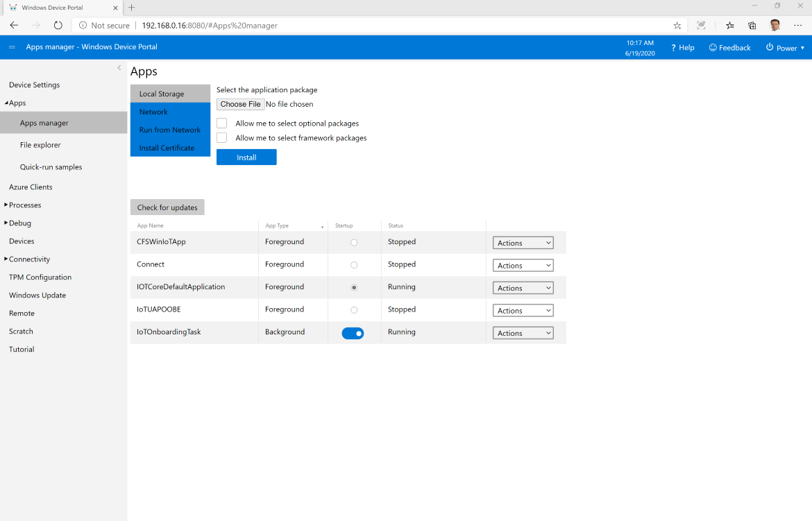The image size is (812, 521).
Task: Open the Power dropdown menu
Action: [x=785, y=48]
